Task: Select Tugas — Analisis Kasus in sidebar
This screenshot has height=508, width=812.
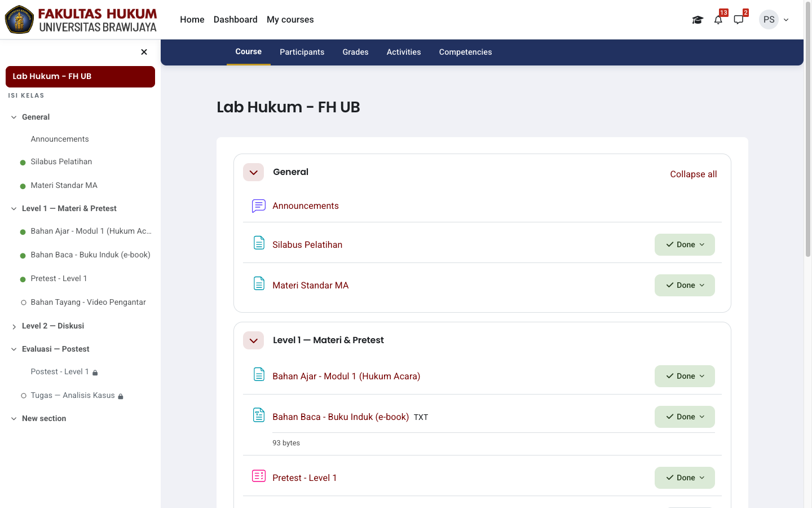Action: (x=73, y=396)
